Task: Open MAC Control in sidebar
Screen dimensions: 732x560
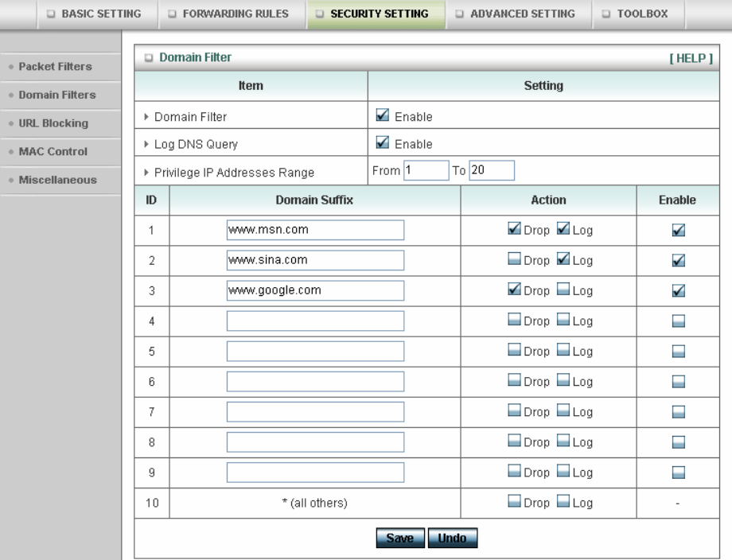Action: tap(53, 152)
